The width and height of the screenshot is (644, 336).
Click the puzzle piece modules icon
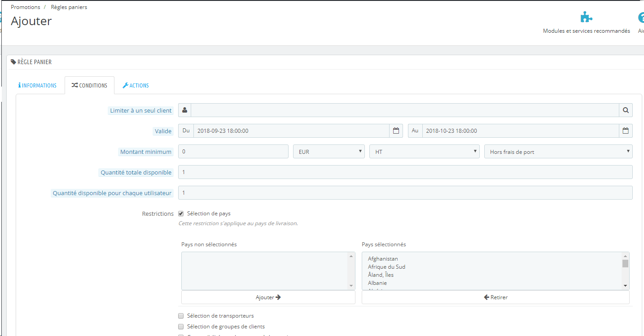[x=586, y=17]
